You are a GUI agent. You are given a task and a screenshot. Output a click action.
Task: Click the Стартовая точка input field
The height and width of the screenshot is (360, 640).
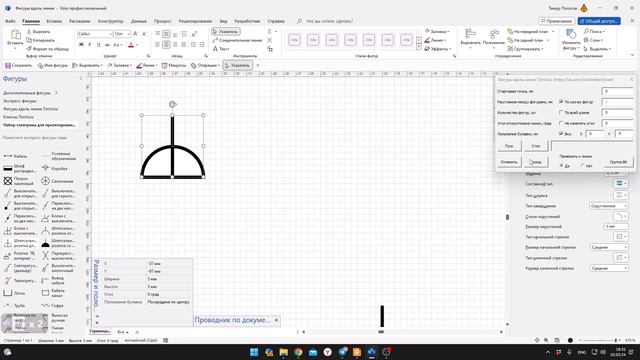618,91
